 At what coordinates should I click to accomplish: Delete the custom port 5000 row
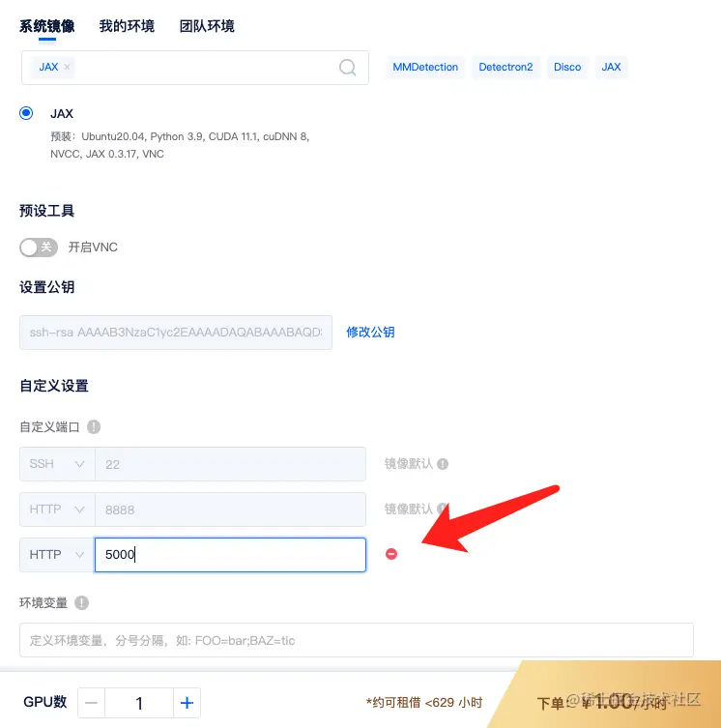click(x=391, y=554)
